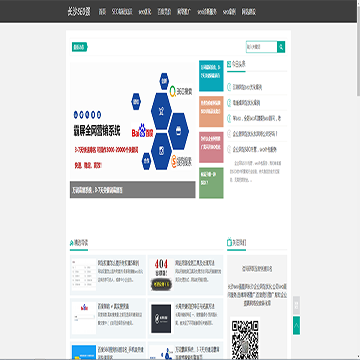The height and width of the screenshot is (360, 360).
Task: Click the teal latest-news tag label
Action: tap(79, 47)
